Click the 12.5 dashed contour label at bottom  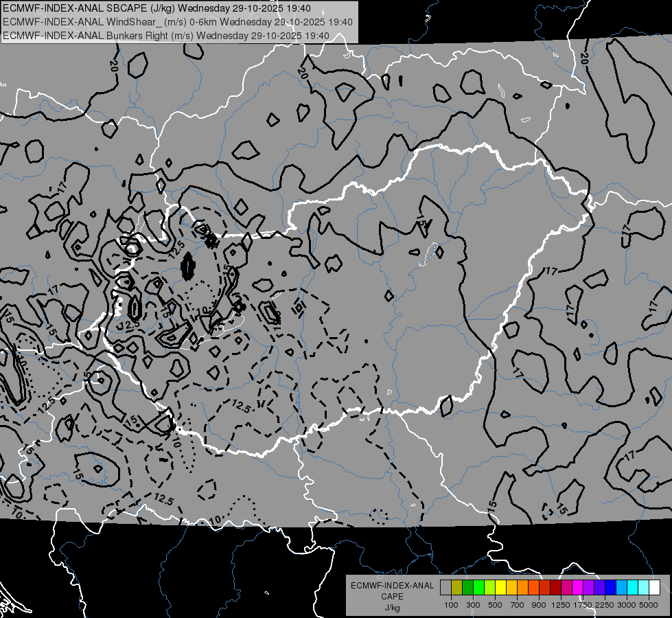(163, 499)
